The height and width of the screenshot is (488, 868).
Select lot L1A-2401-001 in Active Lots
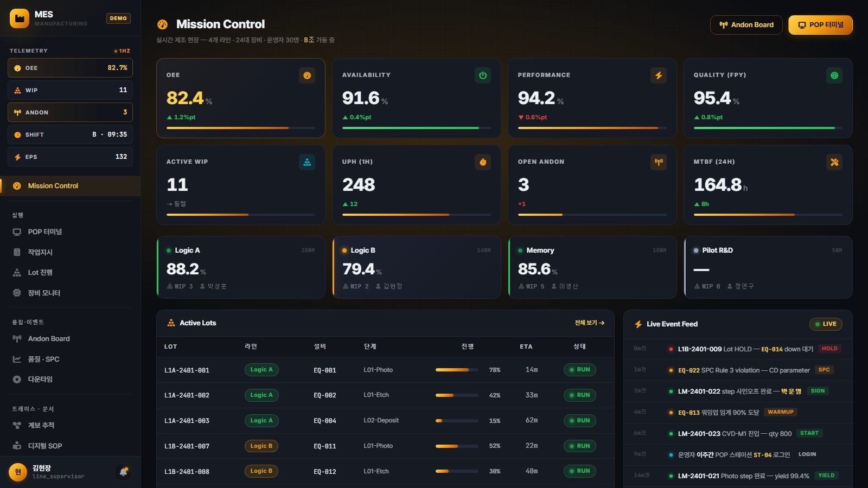tap(385, 370)
